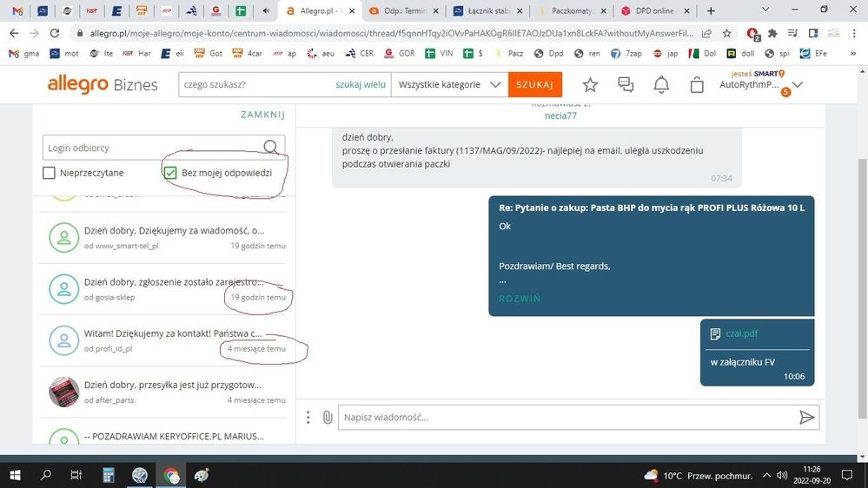868x488 pixels.
Task: Open the 7zap bookmark
Action: pyautogui.click(x=626, y=53)
